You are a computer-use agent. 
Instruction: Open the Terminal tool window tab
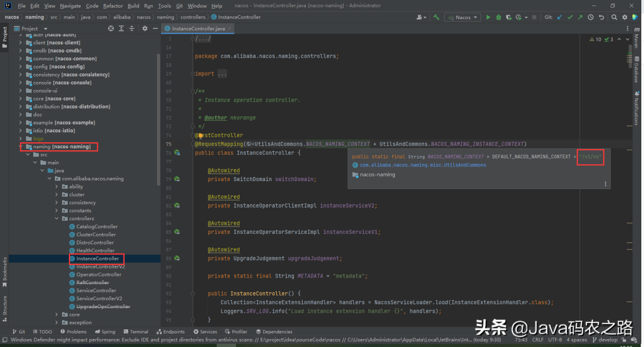[x=135, y=332]
